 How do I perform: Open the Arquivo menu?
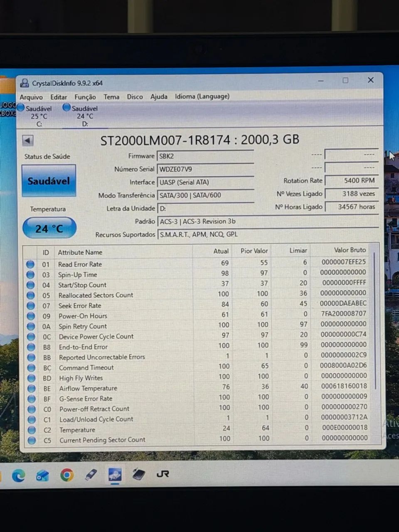(x=31, y=97)
